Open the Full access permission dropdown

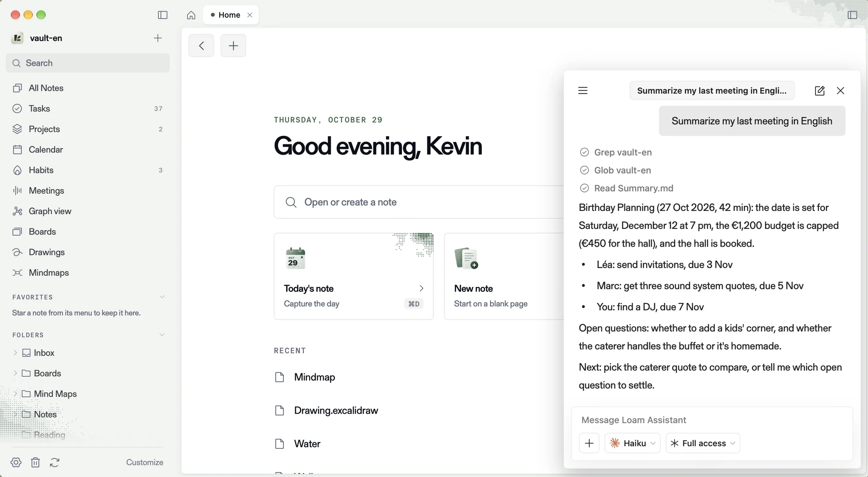pos(703,443)
